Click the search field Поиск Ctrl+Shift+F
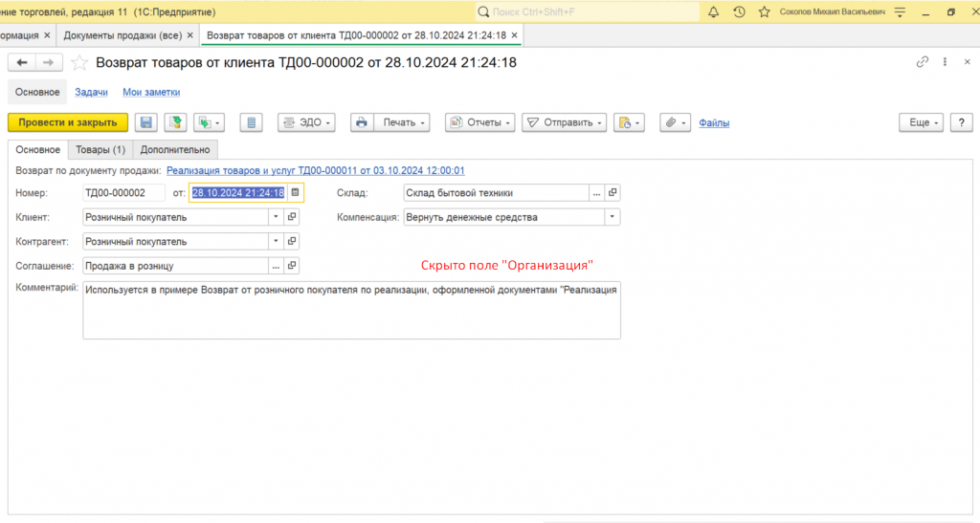 click(588, 11)
